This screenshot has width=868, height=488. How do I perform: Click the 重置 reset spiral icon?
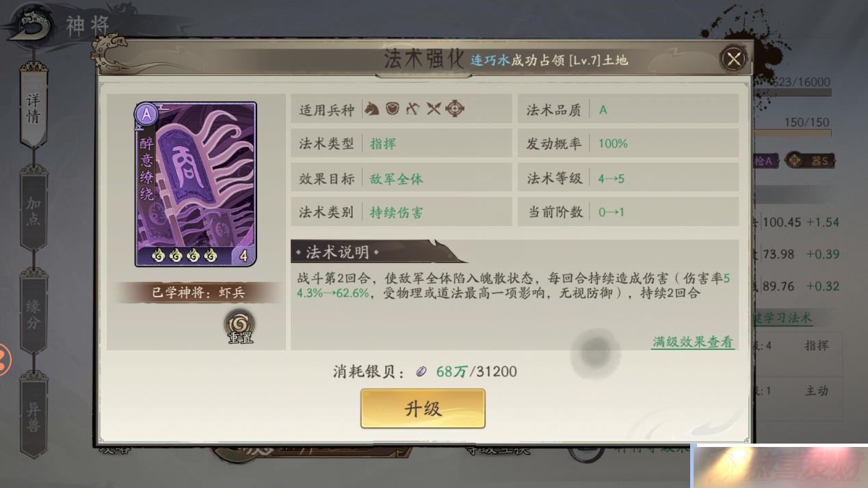coord(240,327)
